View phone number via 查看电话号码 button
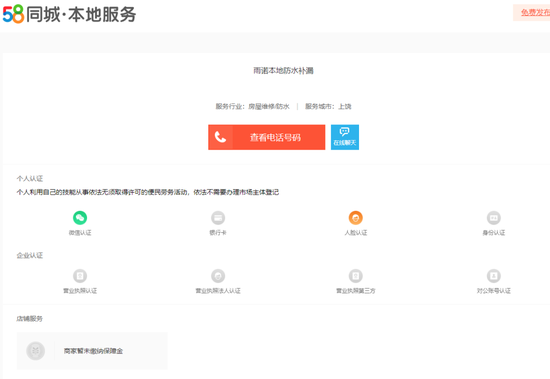 click(267, 137)
